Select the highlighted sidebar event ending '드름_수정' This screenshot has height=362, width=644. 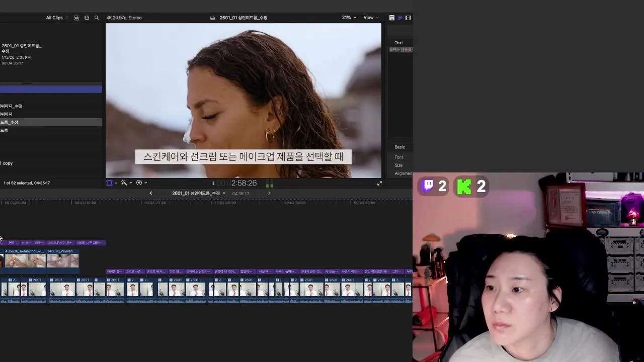tap(51, 122)
